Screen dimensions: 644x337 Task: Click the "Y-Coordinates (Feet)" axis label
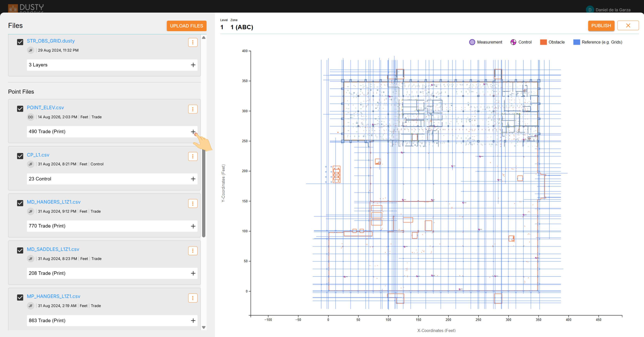223,183
